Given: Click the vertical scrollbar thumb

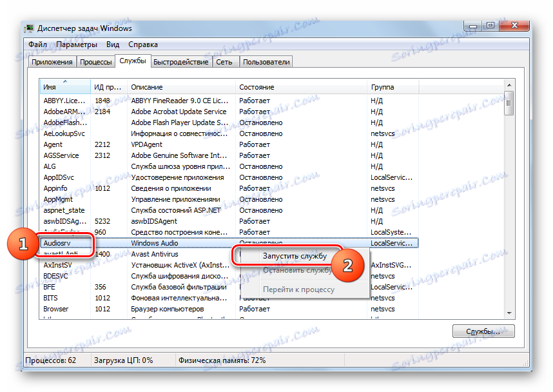Looking at the screenshot, I should click(509, 103).
